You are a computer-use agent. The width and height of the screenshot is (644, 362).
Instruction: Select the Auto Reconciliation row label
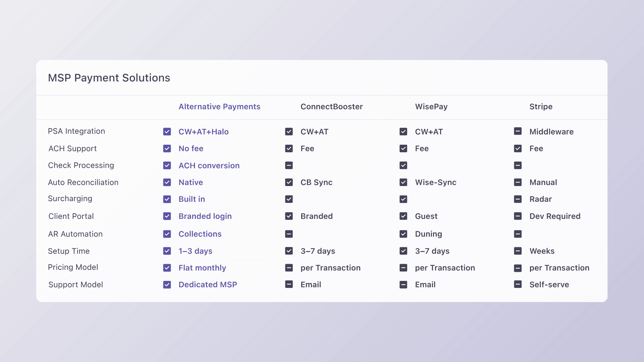[x=83, y=182]
